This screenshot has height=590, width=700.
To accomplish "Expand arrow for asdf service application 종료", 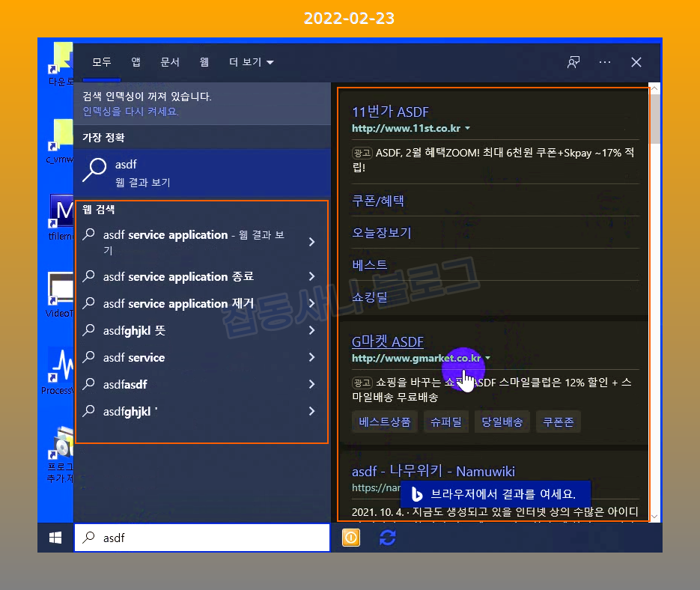I will coord(312,276).
